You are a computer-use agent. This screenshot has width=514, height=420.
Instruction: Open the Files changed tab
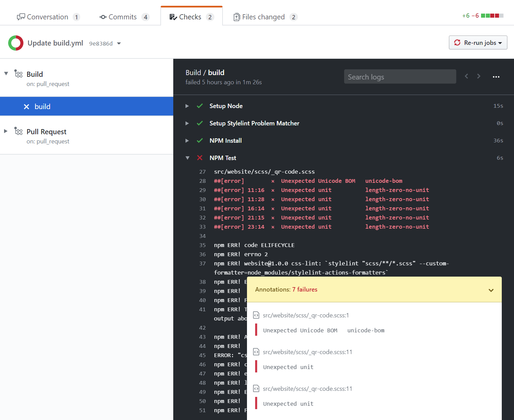point(266,17)
